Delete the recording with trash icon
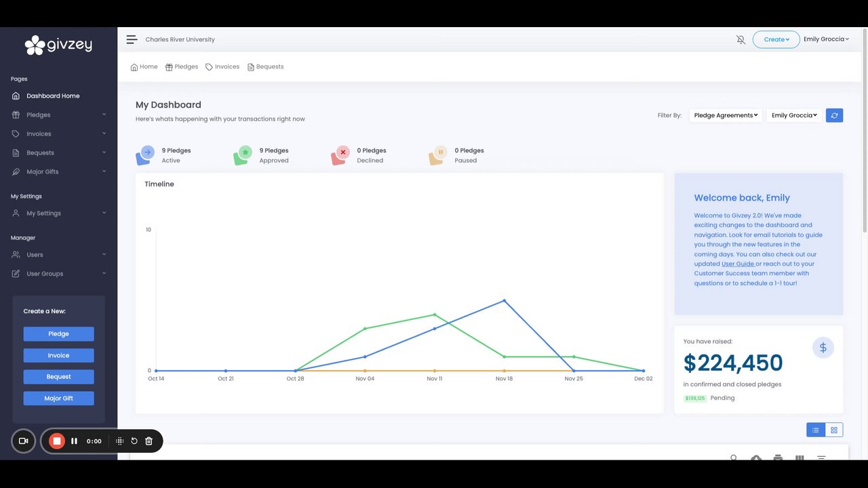 pyautogui.click(x=149, y=441)
